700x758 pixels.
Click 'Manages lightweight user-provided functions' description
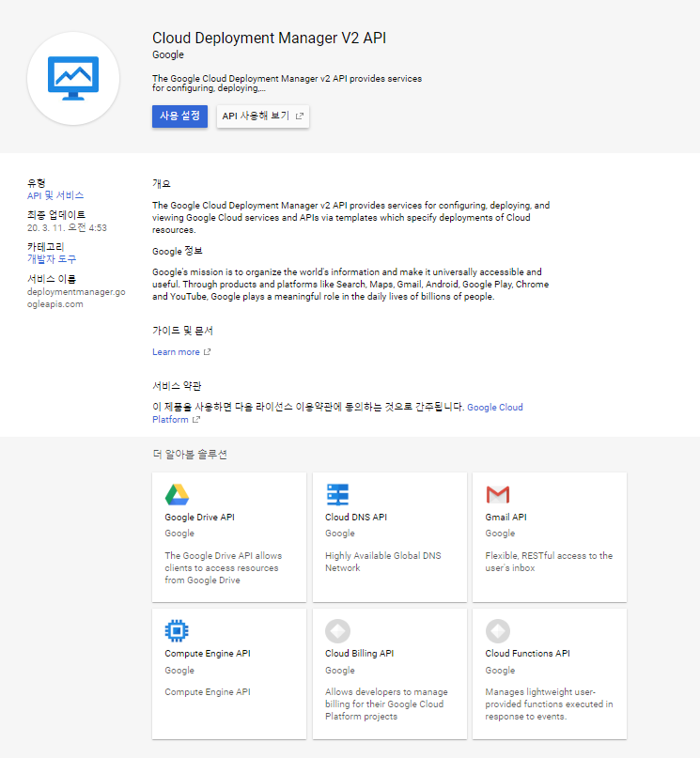pos(549,704)
